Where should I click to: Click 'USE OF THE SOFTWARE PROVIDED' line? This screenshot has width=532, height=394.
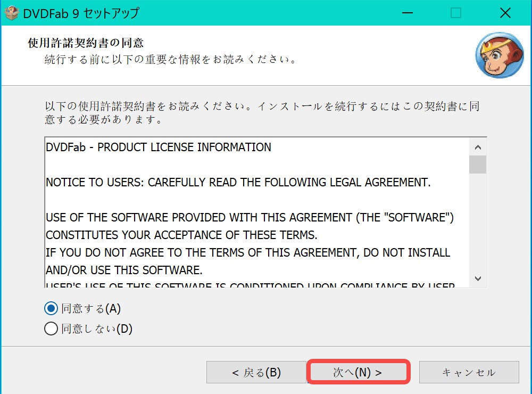click(x=250, y=217)
